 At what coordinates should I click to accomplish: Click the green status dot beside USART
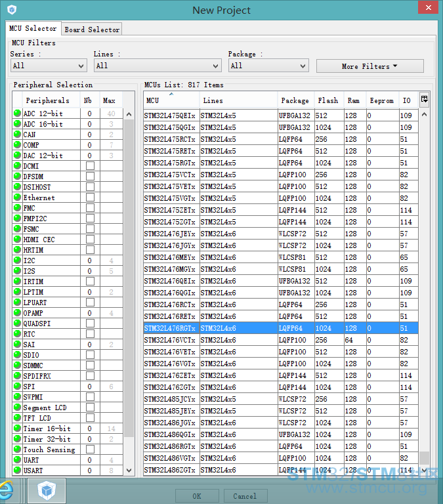(x=17, y=471)
